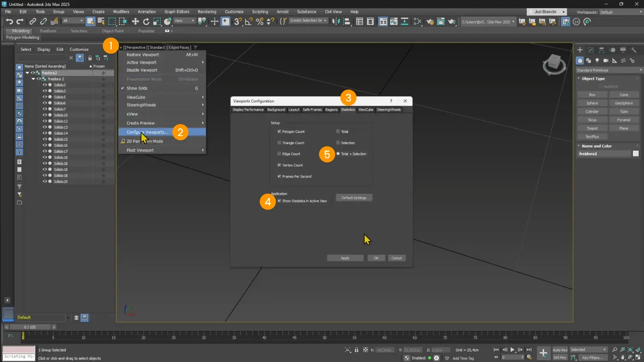Switch to the Display Performance tab
Screen dimensions: 644x362
pos(248,110)
